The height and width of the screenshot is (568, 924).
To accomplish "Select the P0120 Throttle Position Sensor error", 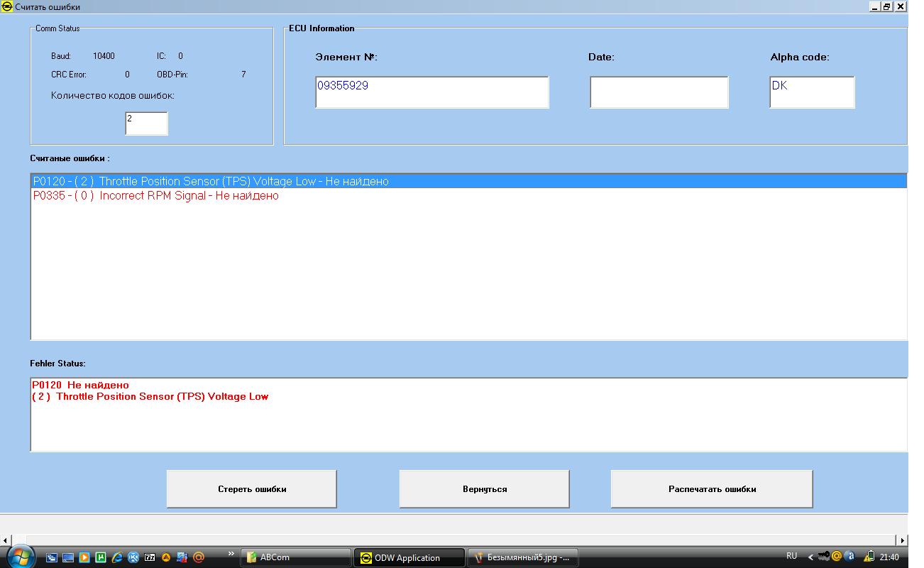I will click(x=211, y=181).
